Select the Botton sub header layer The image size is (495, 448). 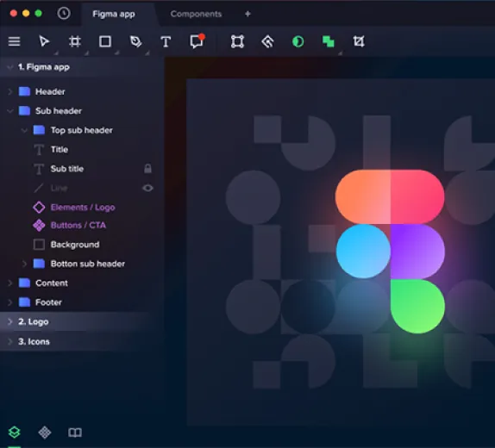point(88,264)
